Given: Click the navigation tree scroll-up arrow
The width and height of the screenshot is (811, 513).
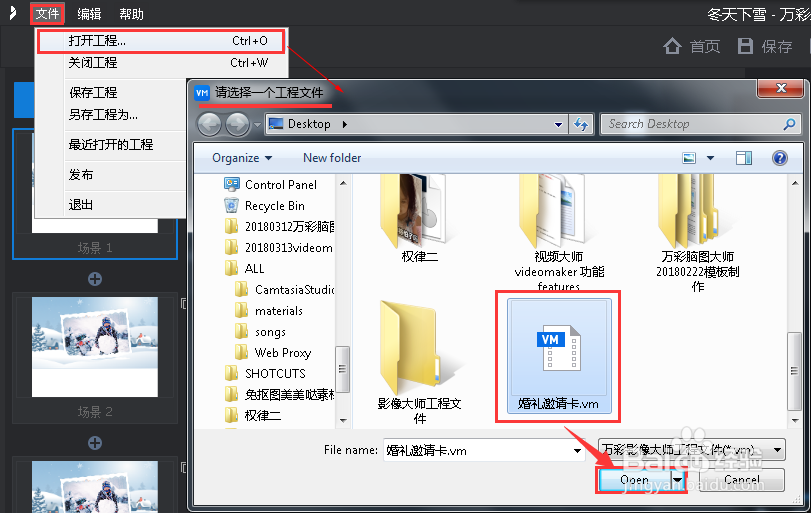Looking at the screenshot, I should coord(342,183).
